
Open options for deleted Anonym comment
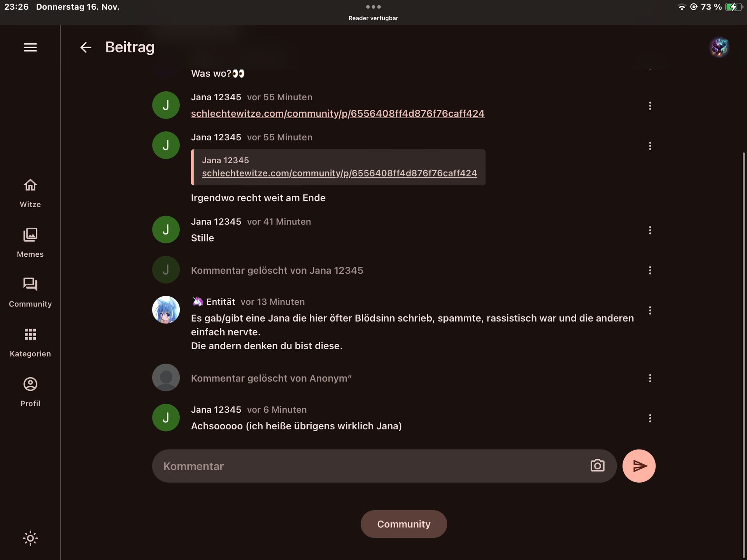[x=650, y=378]
